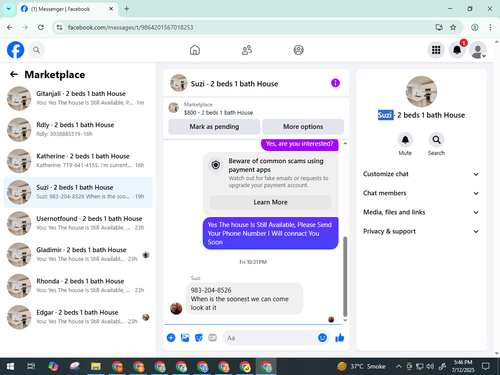Open more actions plus icon in composer
This screenshot has height=375, width=500.
pos(171,338)
